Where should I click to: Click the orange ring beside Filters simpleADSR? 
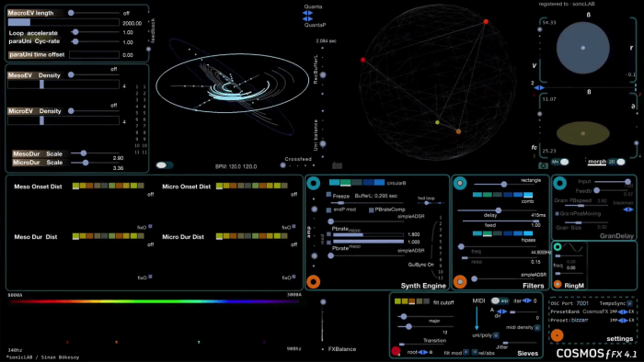point(460,282)
